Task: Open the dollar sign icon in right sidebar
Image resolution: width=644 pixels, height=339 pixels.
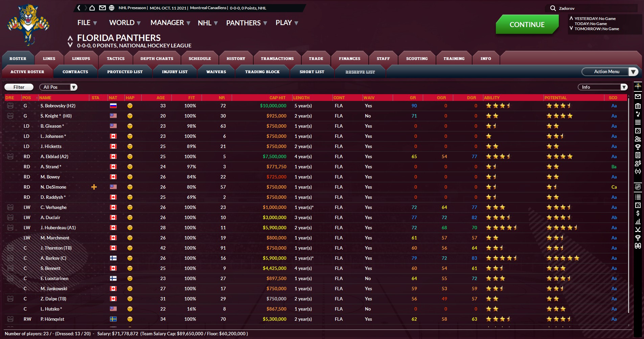Action: tap(638, 213)
